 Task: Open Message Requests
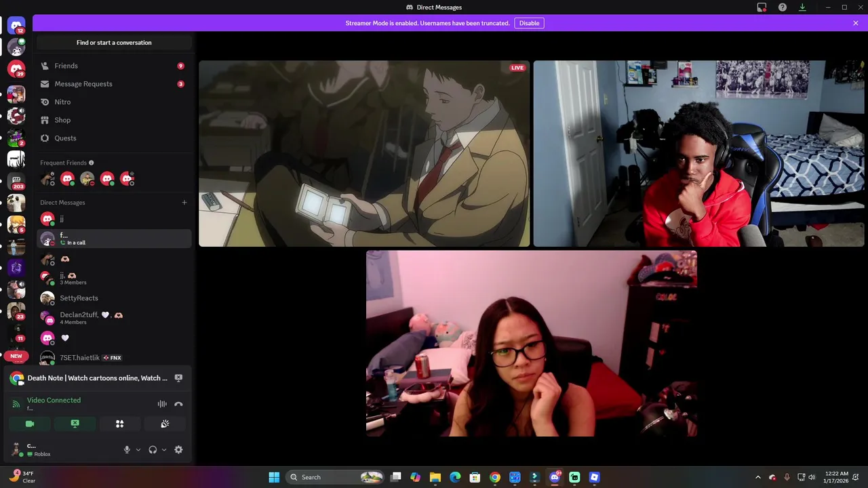(x=114, y=84)
